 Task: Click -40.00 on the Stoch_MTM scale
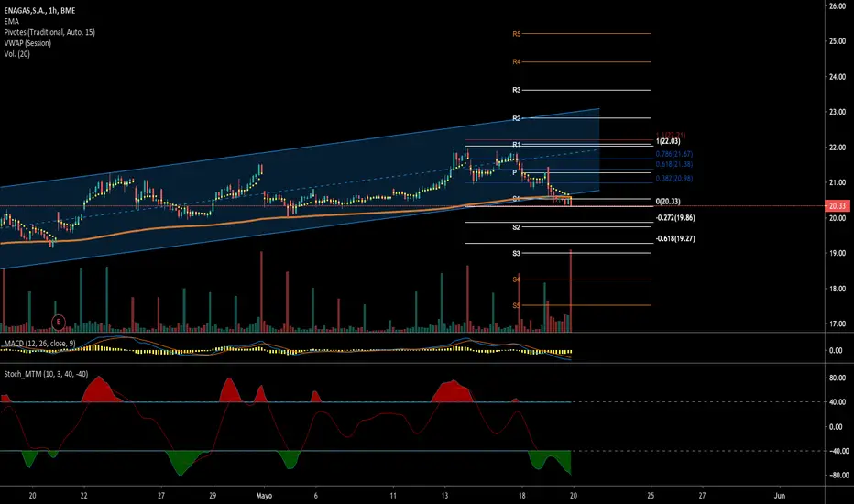coord(838,451)
